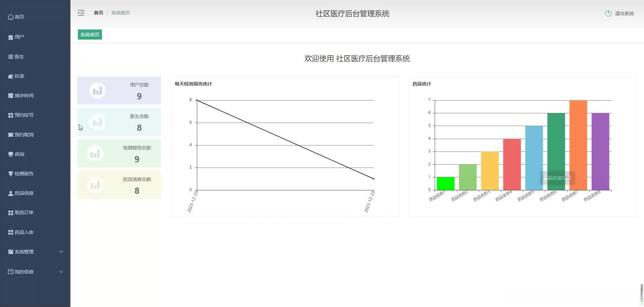
Task: Click the 系统首页 breadcrumb text
Action: [121, 13]
